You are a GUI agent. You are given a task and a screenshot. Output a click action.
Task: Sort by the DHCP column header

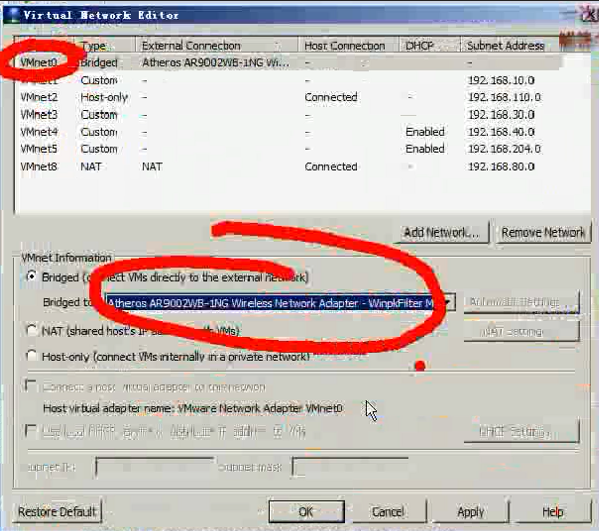(x=429, y=45)
